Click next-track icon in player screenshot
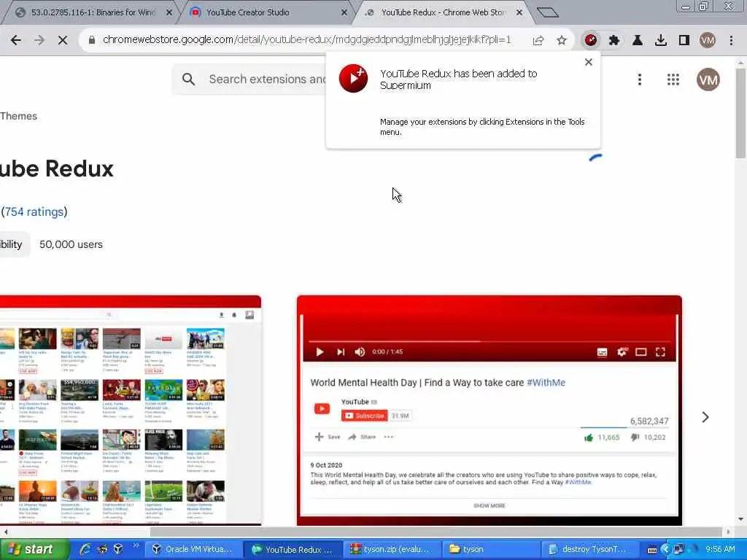This screenshot has height=560, width=747. [x=341, y=352]
